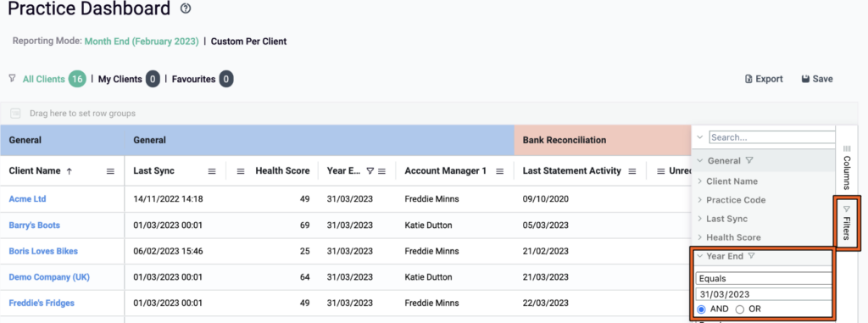Image resolution: width=868 pixels, height=323 pixels.
Task: Click last statement activity 22/03/2023
Action: point(545,303)
